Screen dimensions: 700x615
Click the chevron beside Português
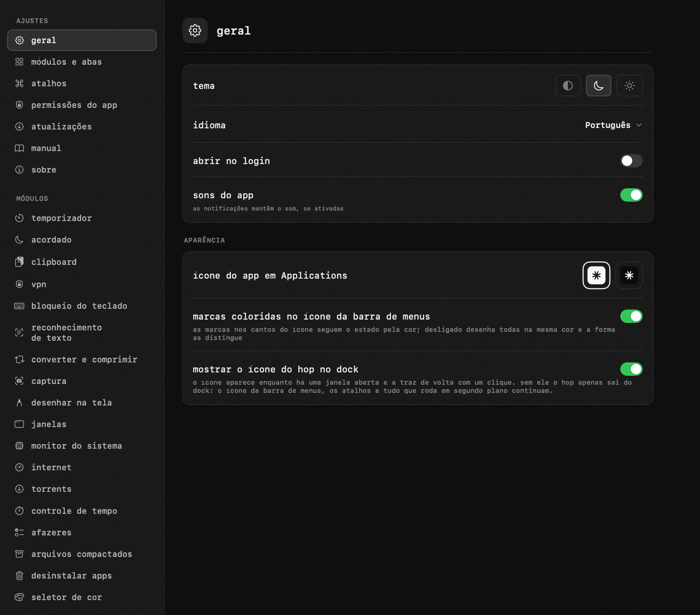point(639,125)
